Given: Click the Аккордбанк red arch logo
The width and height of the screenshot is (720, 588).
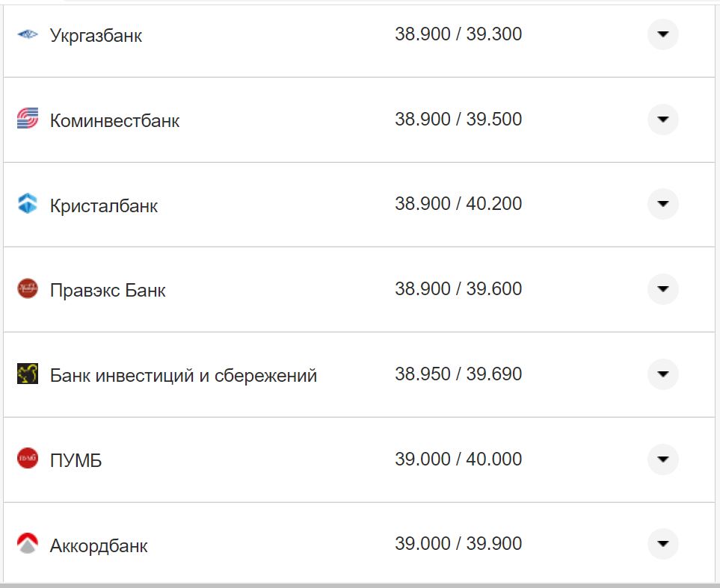Looking at the screenshot, I should (x=27, y=544).
